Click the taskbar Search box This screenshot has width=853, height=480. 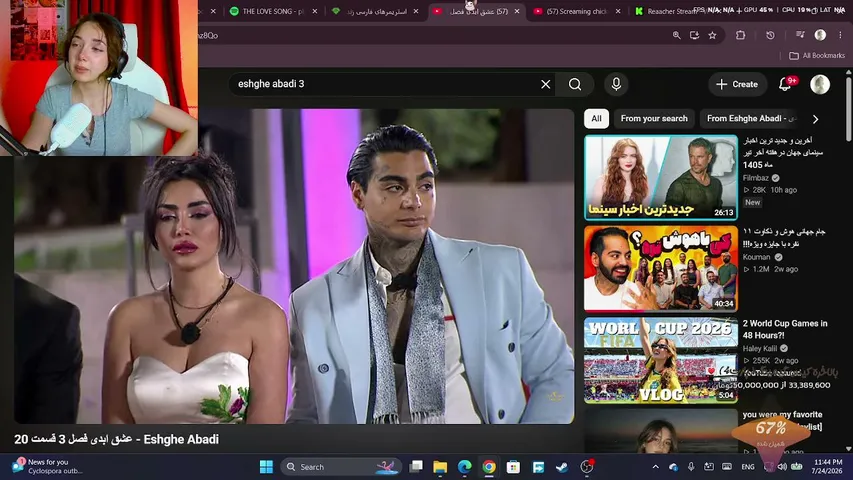[341, 467]
